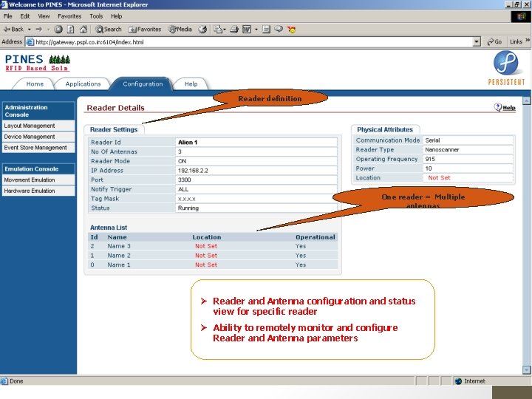Open the View menu
Image resolution: width=532 pixels, height=399 pixels.
[x=44, y=16]
